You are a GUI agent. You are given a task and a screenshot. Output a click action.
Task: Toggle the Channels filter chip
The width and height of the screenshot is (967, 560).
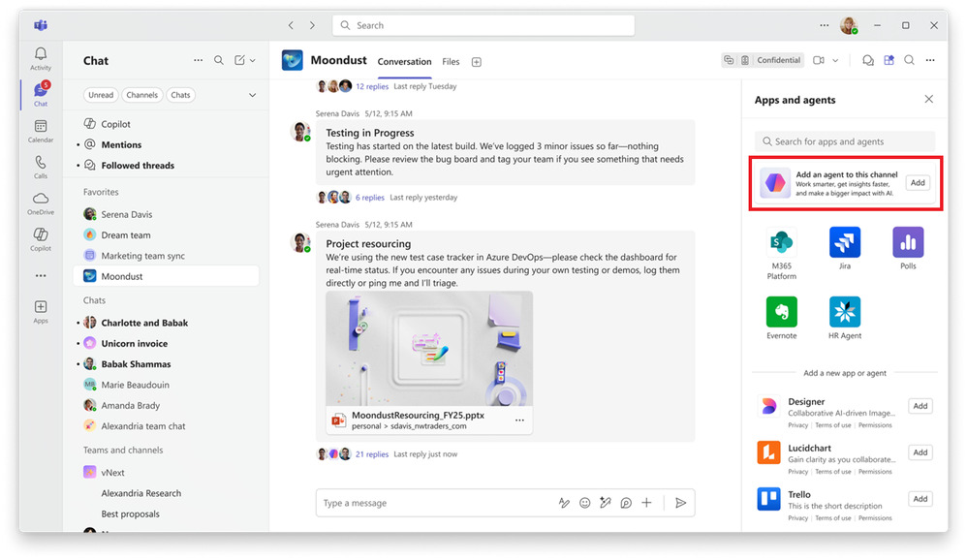(141, 95)
